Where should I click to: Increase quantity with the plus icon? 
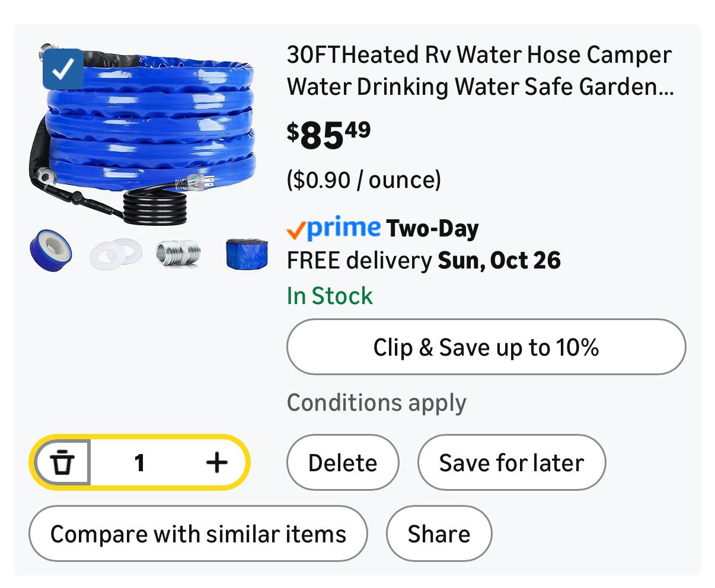tap(216, 462)
